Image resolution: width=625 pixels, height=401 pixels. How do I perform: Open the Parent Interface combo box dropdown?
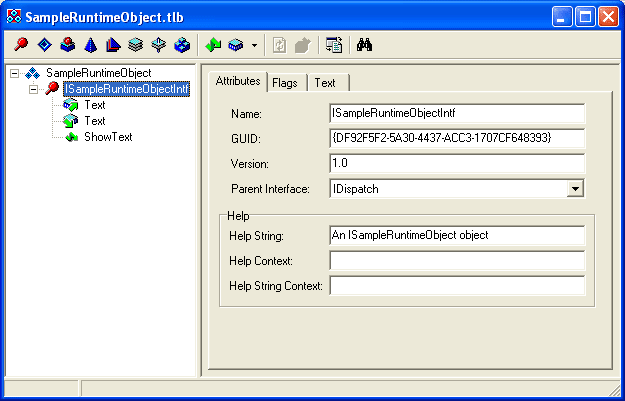coord(575,188)
